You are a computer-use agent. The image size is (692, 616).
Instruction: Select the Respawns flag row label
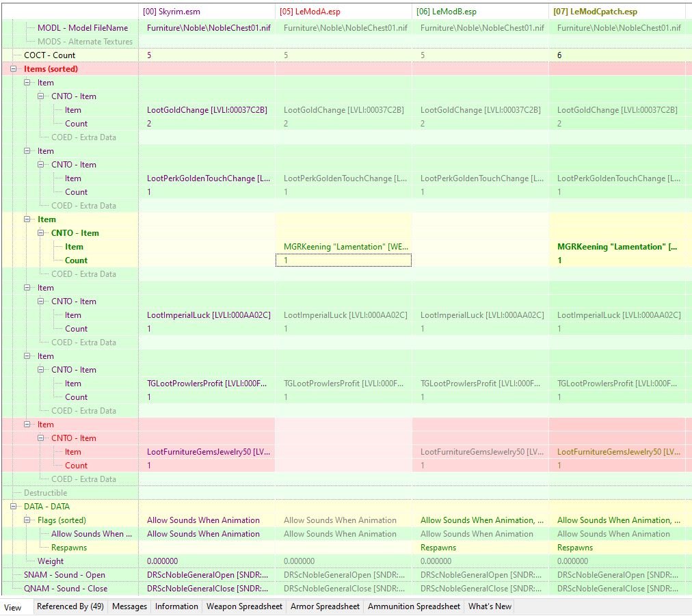(69, 548)
